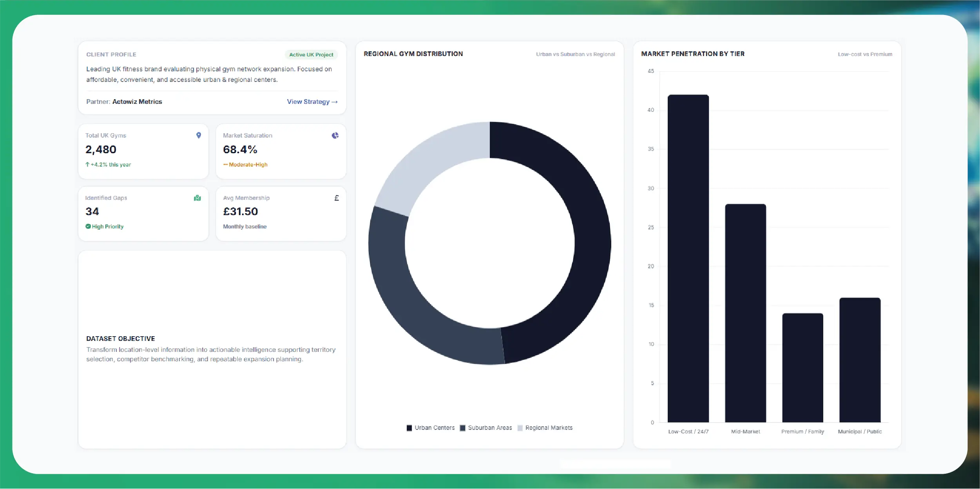980x489 pixels.
Task: Click the map pin icon on Total UK Gyms card
Action: coord(199,135)
